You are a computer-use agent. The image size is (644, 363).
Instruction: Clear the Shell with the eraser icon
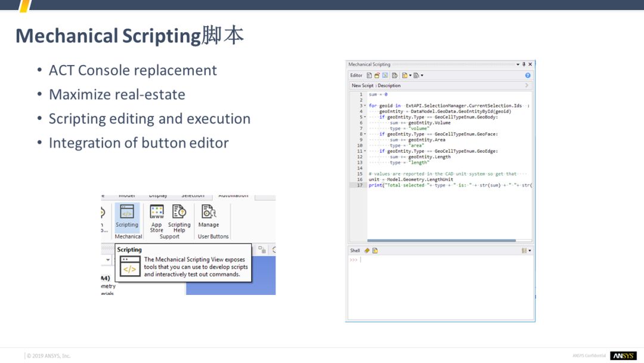(367, 251)
